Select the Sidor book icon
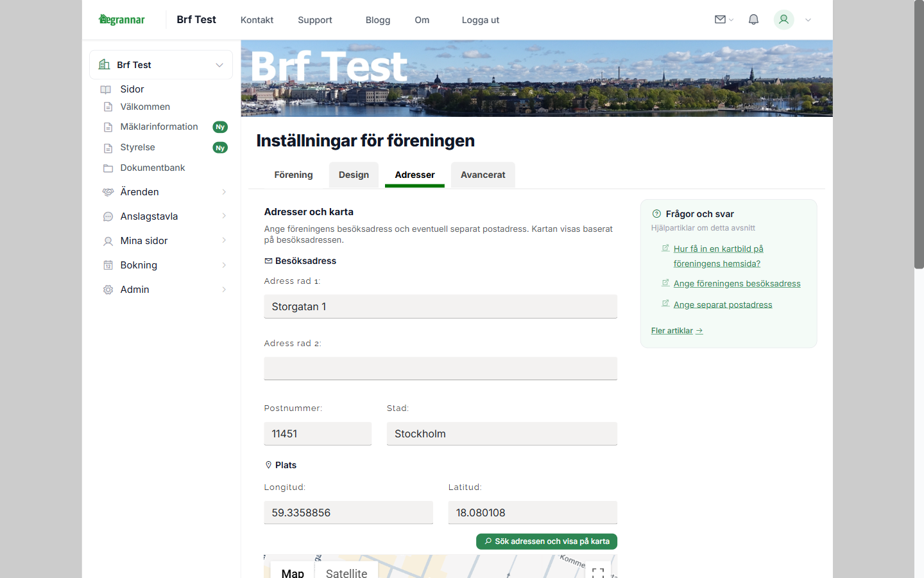 [x=106, y=89]
